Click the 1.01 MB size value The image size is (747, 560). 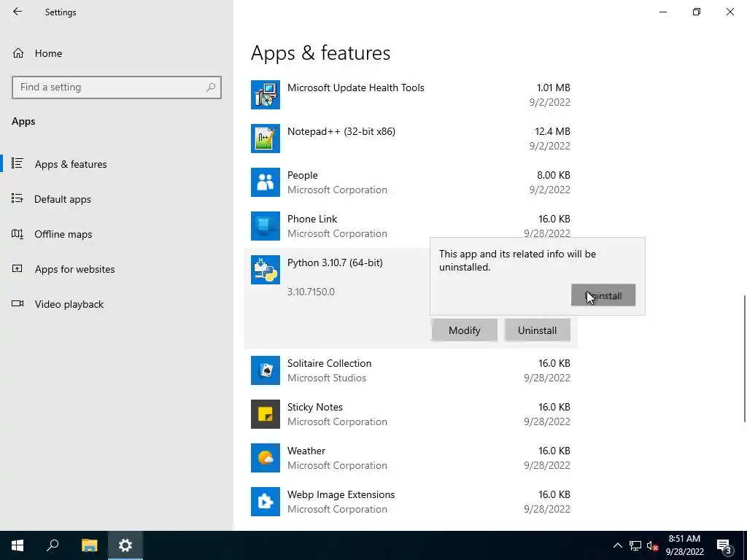tap(554, 87)
